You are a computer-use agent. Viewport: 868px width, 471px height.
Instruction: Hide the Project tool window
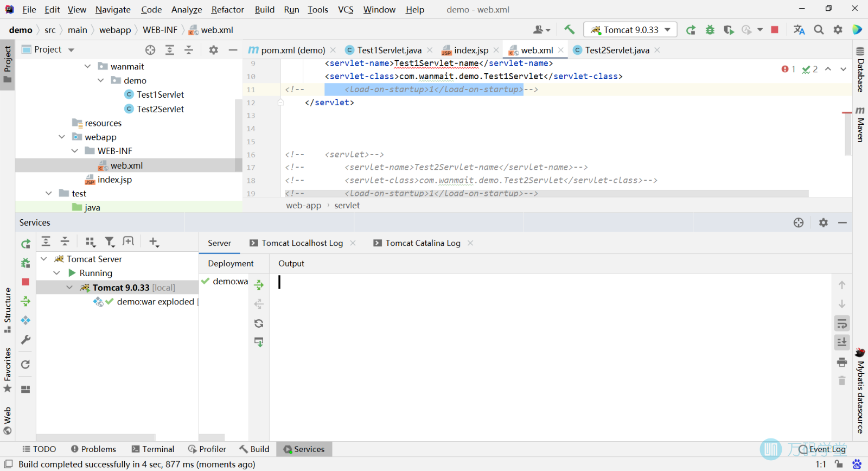[233, 50]
